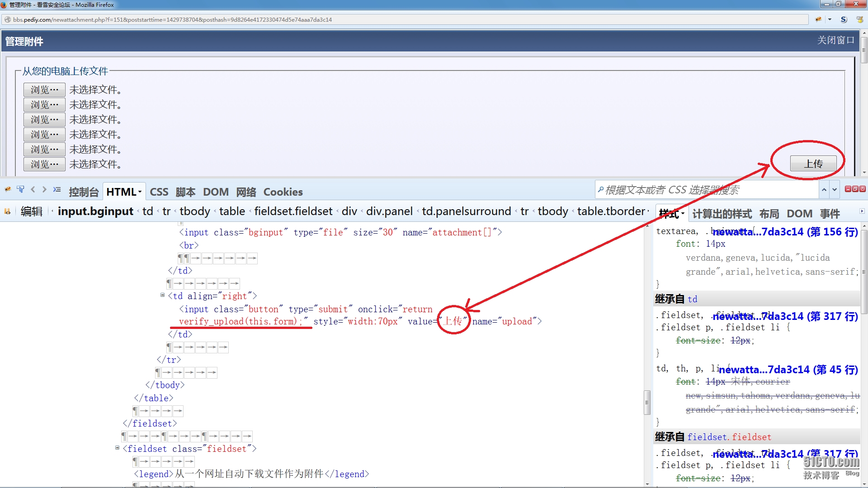Collapse the td align=right node
This screenshot has height=488, width=868.
162,295
